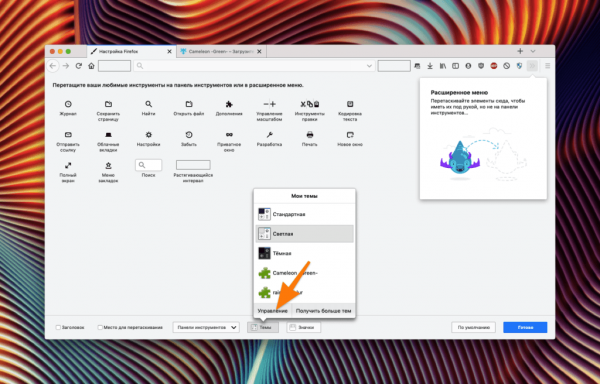Click the Забыть history icon
This screenshot has height=384, width=600.
tap(189, 135)
